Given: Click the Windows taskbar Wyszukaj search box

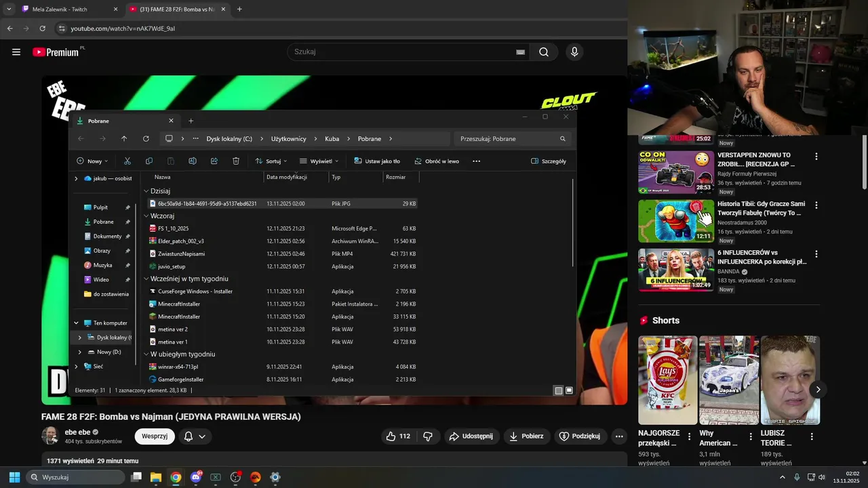Looking at the screenshot, I should (x=77, y=477).
